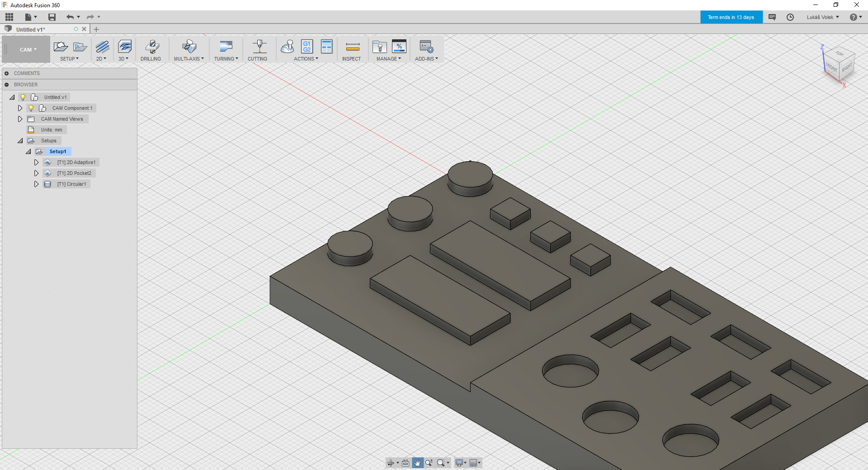
Task: Collapse the Browser panel
Action: (7, 85)
